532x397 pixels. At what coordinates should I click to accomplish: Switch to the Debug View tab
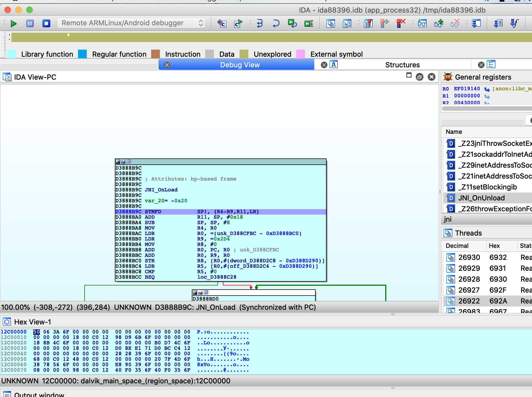click(x=240, y=65)
